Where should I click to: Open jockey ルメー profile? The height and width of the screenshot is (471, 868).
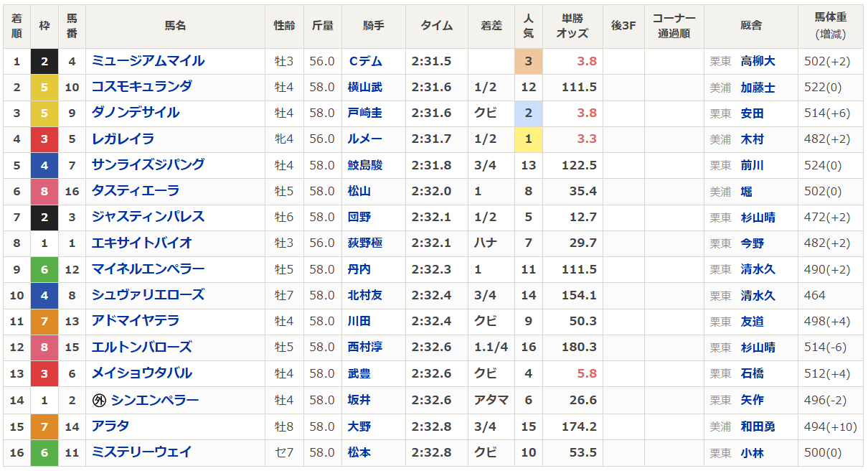coord(364,139)
